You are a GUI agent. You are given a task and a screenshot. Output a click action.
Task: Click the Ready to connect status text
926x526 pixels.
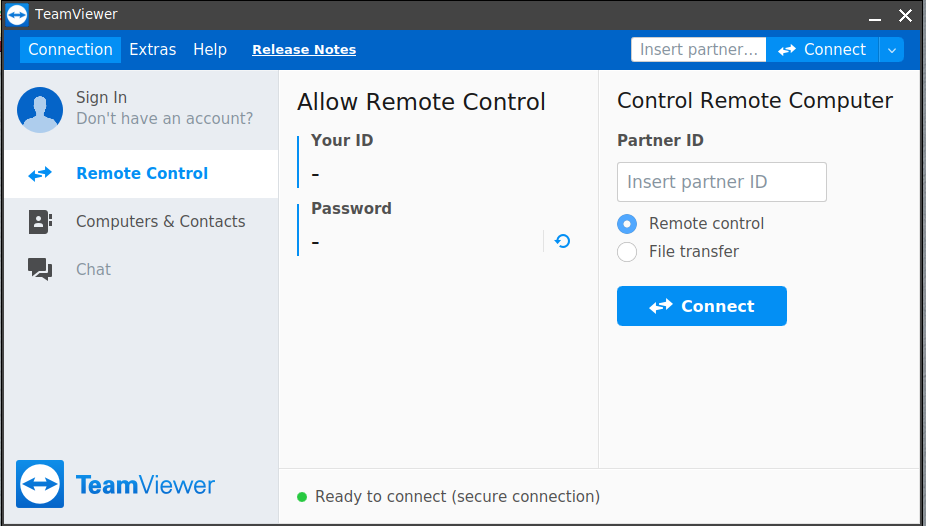click(x=458, y=497)
